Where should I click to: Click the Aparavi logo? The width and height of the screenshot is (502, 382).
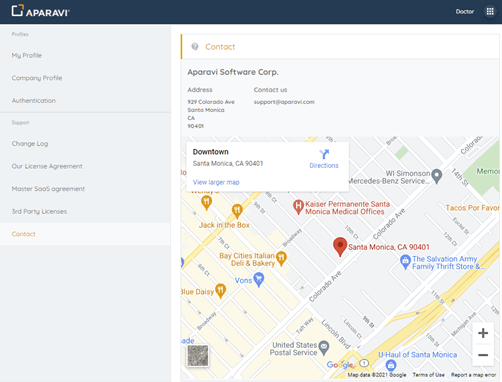(x=40, y=11)
